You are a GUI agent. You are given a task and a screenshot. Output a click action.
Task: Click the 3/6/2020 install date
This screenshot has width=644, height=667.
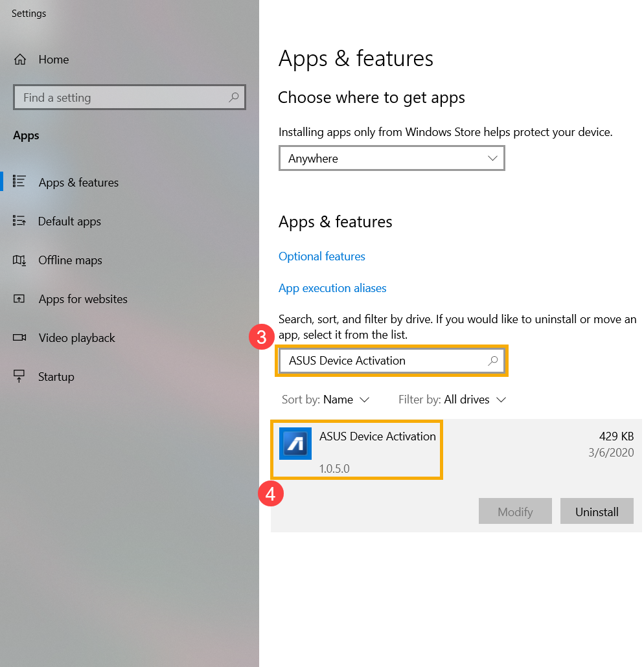tap(611, 453)
